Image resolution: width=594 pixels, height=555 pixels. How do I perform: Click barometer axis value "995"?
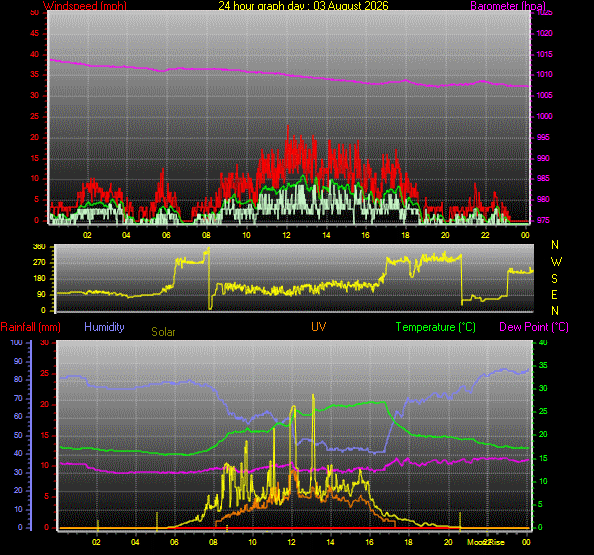point(543,137)
